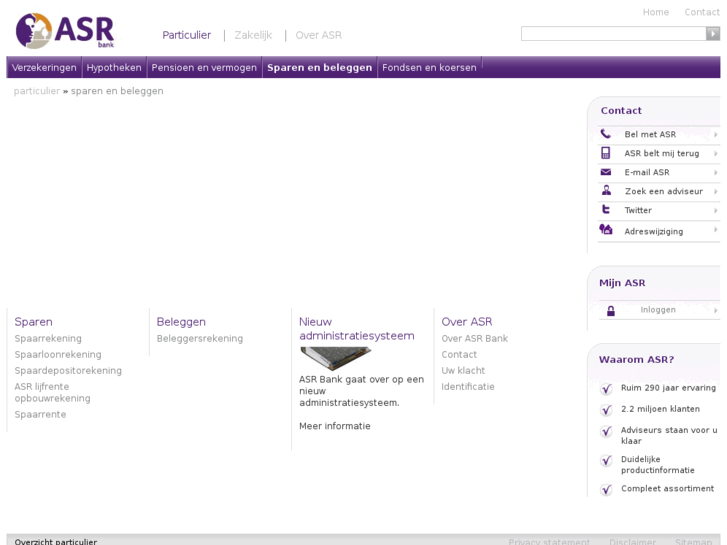Open the Uw klacht link
The image size is (727, 545).
[463, 371]
